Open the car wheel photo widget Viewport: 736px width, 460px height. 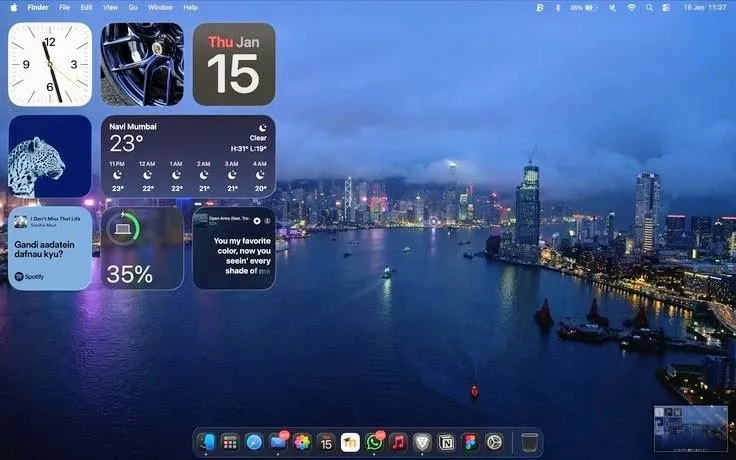coord(142,64)
